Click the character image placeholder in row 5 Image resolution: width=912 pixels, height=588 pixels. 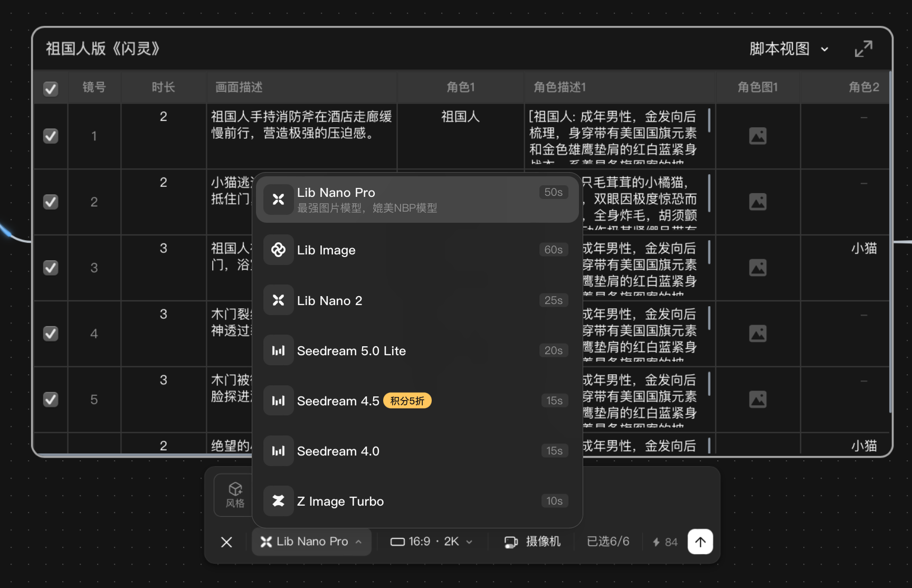pyautogui.click(x=758, y=400)
